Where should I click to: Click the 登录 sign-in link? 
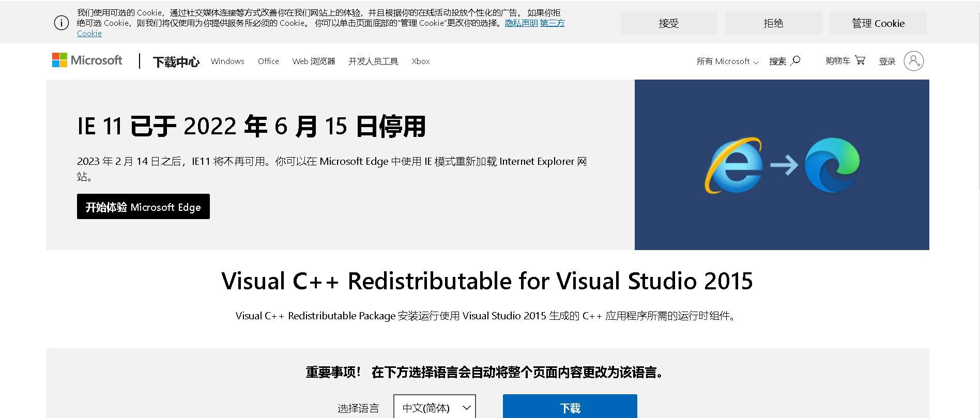[x=887, y=61]
